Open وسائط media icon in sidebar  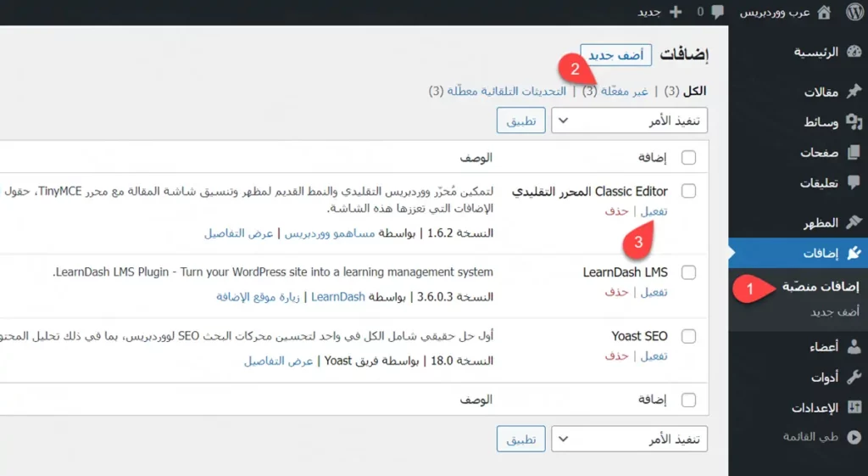(x=854, y=122)
